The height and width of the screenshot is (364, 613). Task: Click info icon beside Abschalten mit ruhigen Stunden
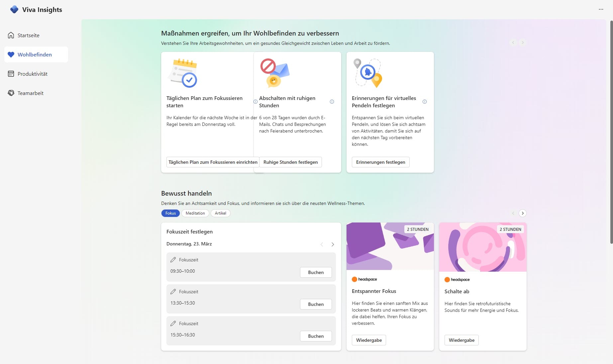[332, 102]
